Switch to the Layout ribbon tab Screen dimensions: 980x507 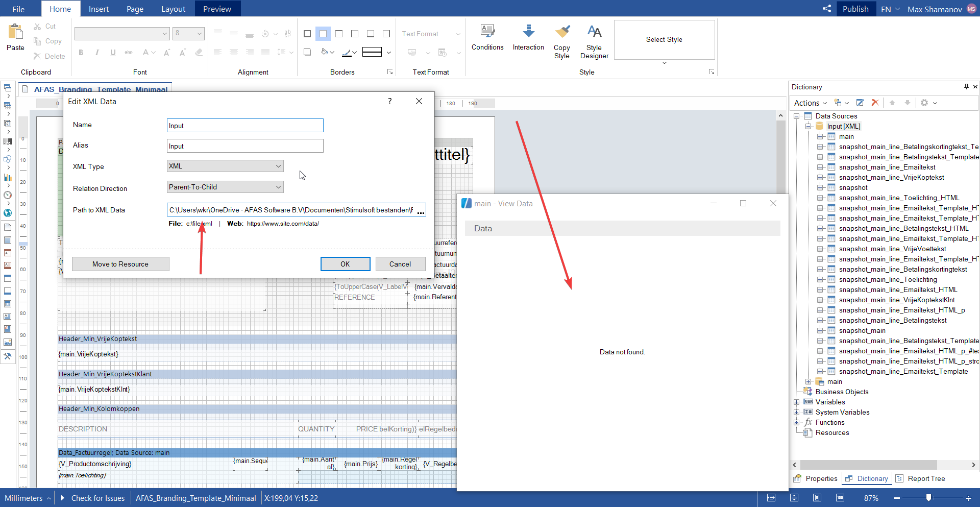(174, 9)
